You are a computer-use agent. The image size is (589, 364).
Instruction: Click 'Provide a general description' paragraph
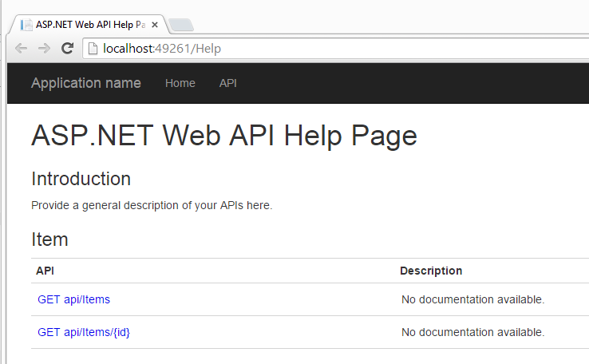click(x=152, y=205)
